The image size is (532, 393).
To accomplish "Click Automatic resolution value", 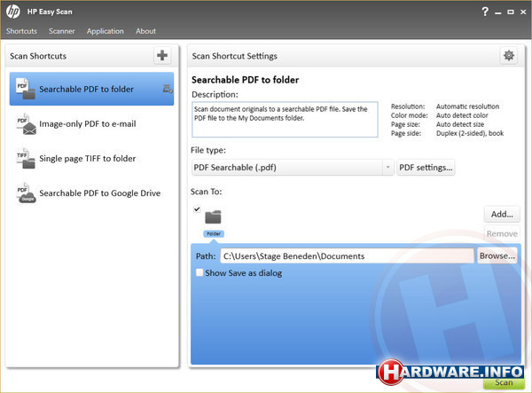I will tap(467, 106).
